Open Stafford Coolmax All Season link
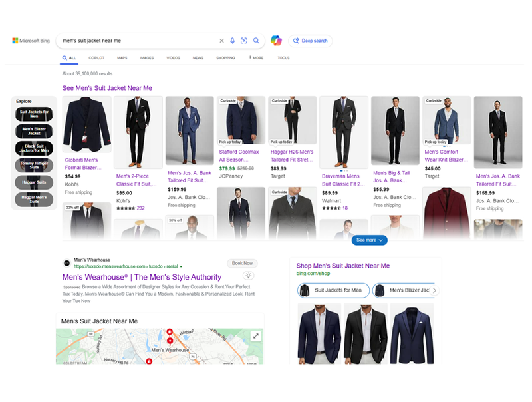Image resolution: width=532 pixels, height=402 pixels. coord(239,156)
